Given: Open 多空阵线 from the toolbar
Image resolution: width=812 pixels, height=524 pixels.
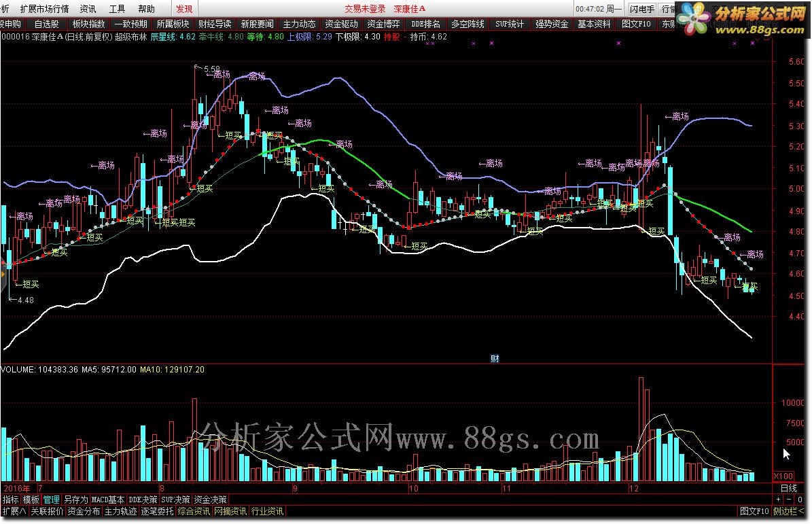Looking at the screenshot, I should 467,24.
